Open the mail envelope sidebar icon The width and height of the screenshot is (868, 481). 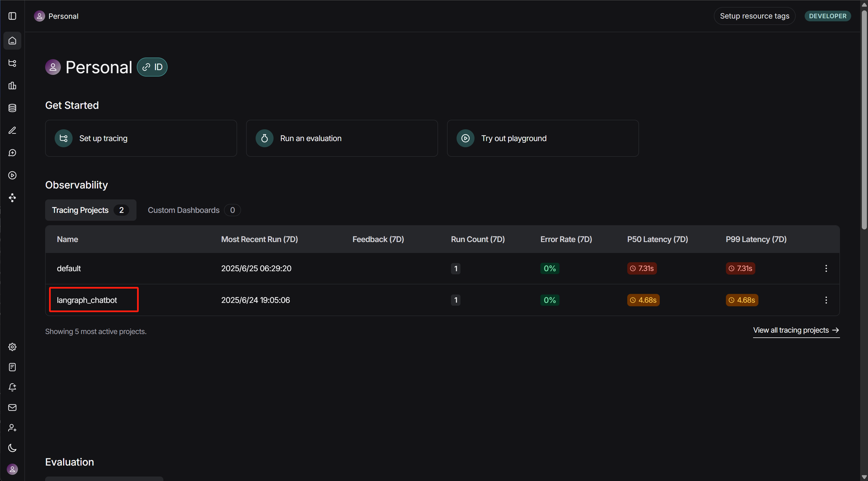(x=12, y=408)
